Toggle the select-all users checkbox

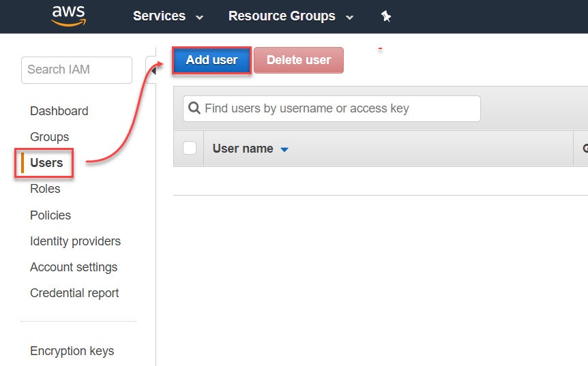[x=190, y=148]
